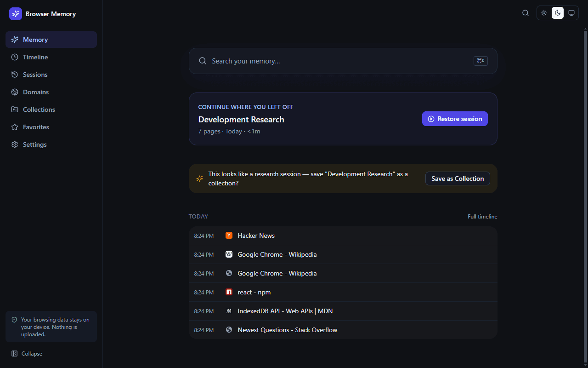Select dark theme via the moon icon

[x=558, y=13]
